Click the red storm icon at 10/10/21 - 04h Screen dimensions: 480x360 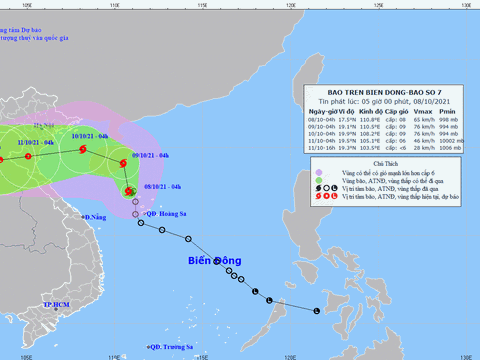(83, 149)
